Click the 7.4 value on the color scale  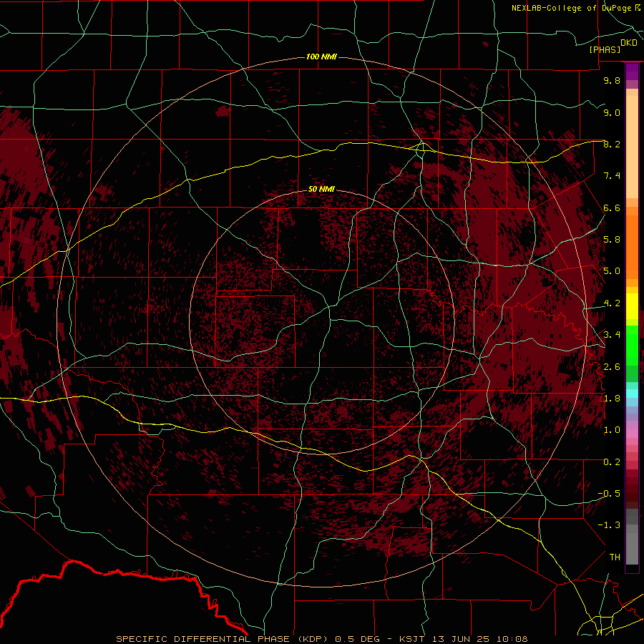coord(612,176)
